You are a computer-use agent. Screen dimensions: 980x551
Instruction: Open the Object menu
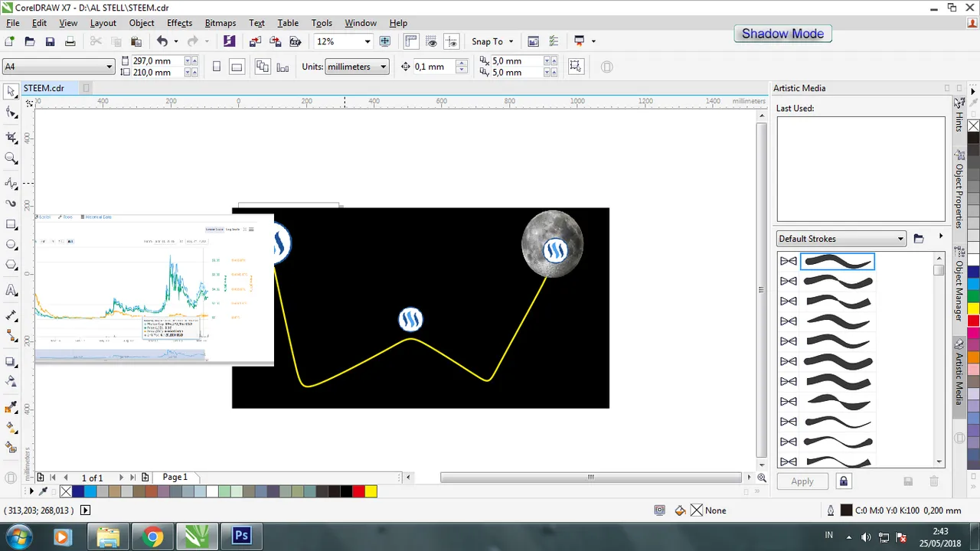142,23
